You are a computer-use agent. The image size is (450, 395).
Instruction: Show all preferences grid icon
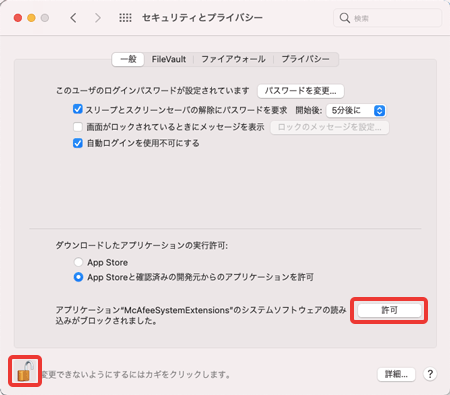point(125,18)
